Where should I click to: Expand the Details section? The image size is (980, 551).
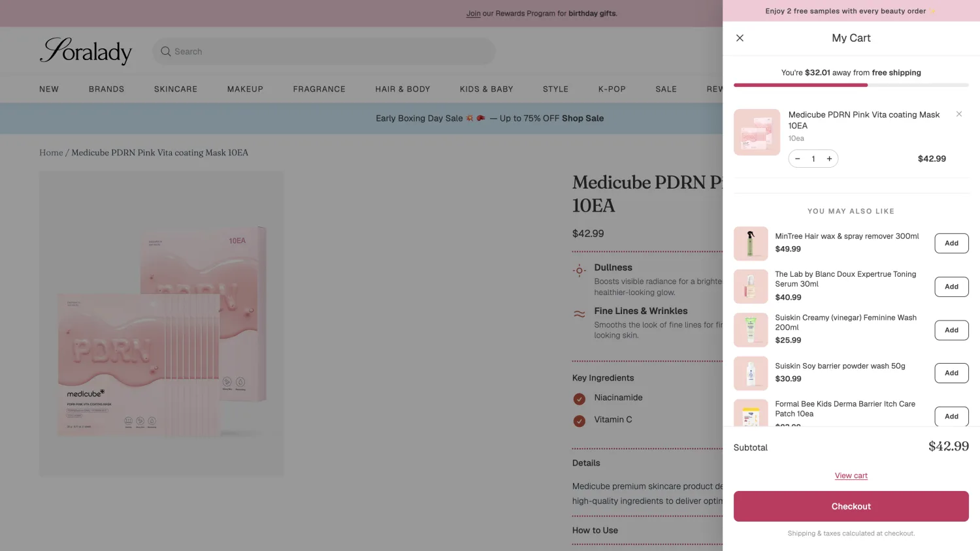(586, 463)
